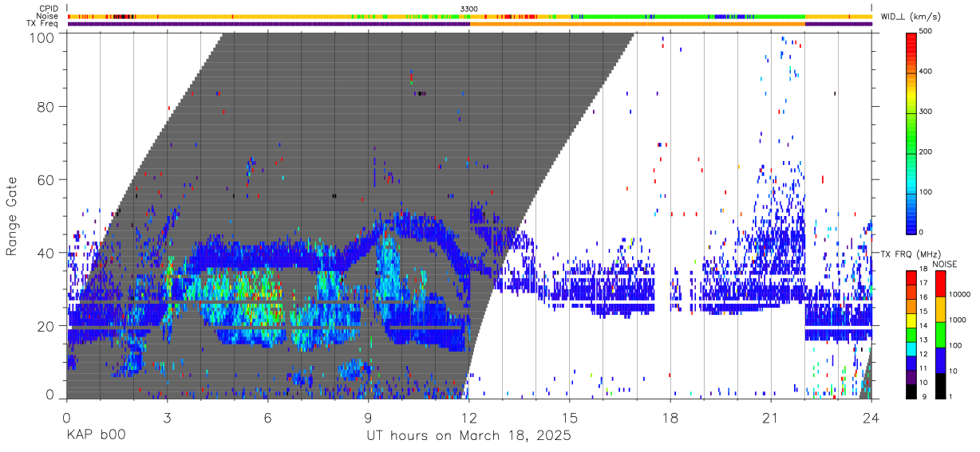980x452 pixels.
Task: Click the 10000 label on NOISE legend
Action: coord(959,296)
